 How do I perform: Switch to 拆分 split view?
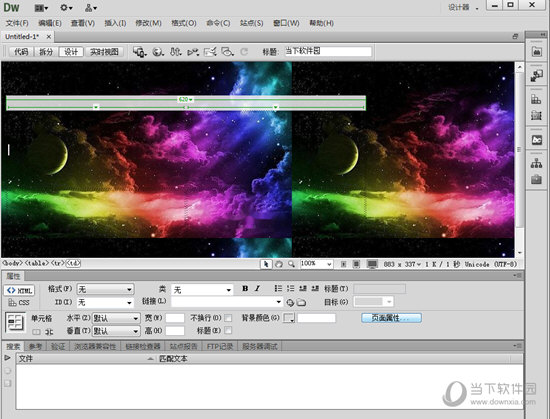point(46,52)
